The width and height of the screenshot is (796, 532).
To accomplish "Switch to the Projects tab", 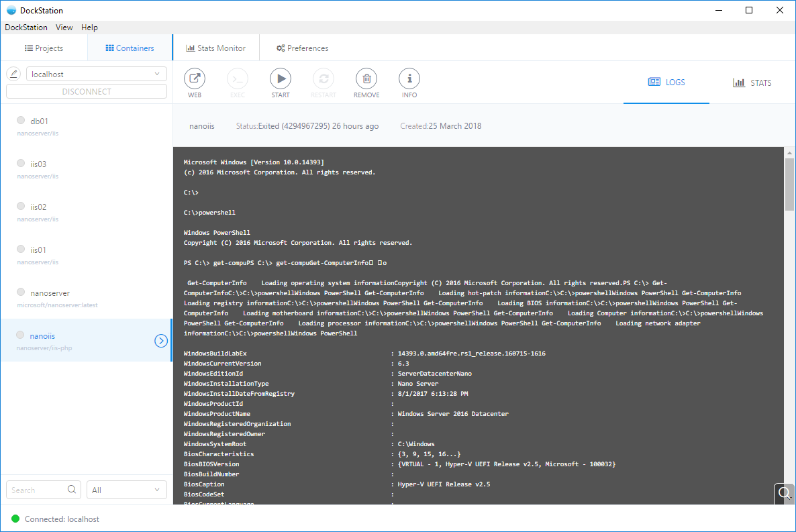I will 44,48.
